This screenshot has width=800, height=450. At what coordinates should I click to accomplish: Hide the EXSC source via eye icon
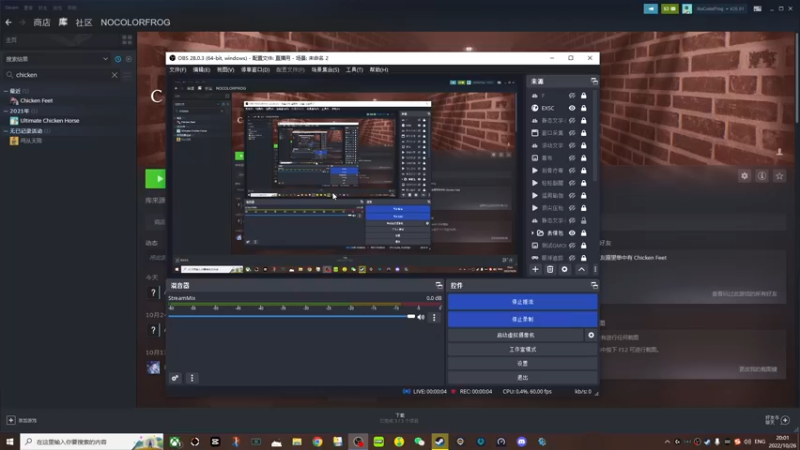pos(572,108)
